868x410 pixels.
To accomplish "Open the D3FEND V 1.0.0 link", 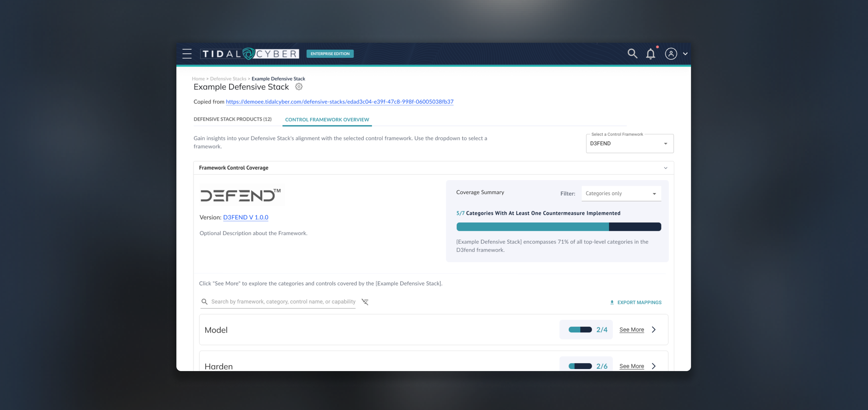I will coord(245,217).
